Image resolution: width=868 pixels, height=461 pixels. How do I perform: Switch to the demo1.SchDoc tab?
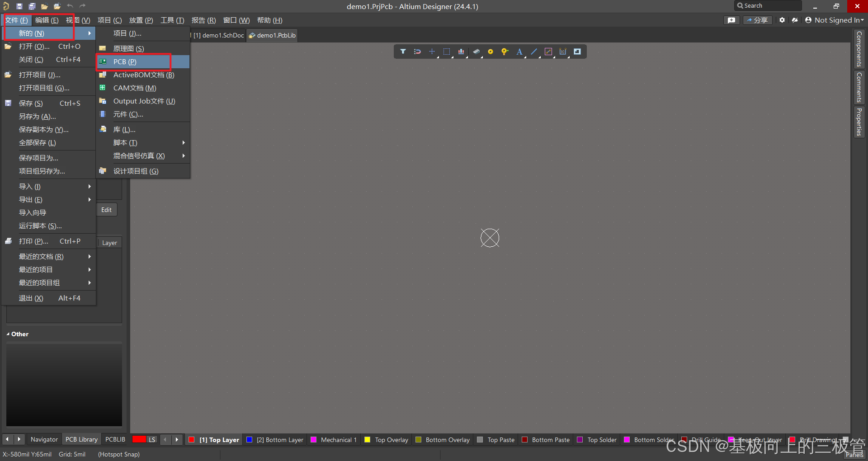click(x=218, y=35)
